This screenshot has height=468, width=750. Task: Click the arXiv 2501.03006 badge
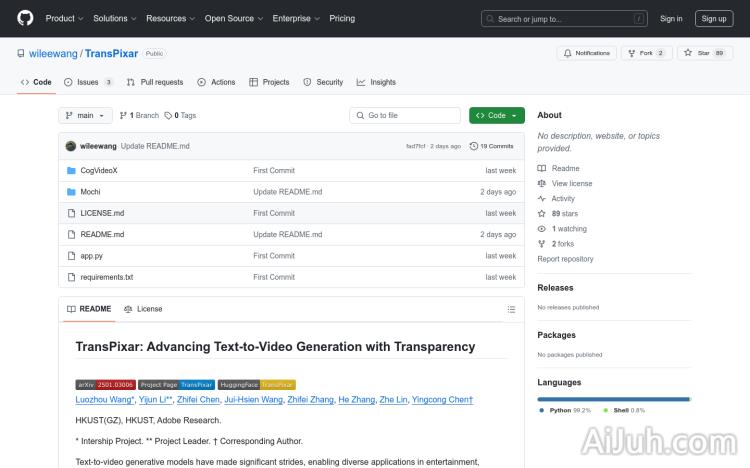click(x=105, y=384)
